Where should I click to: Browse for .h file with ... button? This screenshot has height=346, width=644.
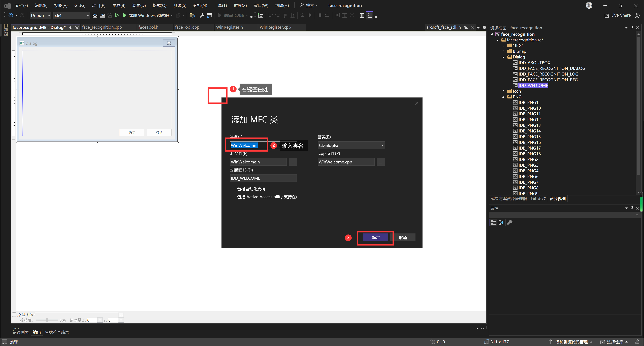click(293, 162)
